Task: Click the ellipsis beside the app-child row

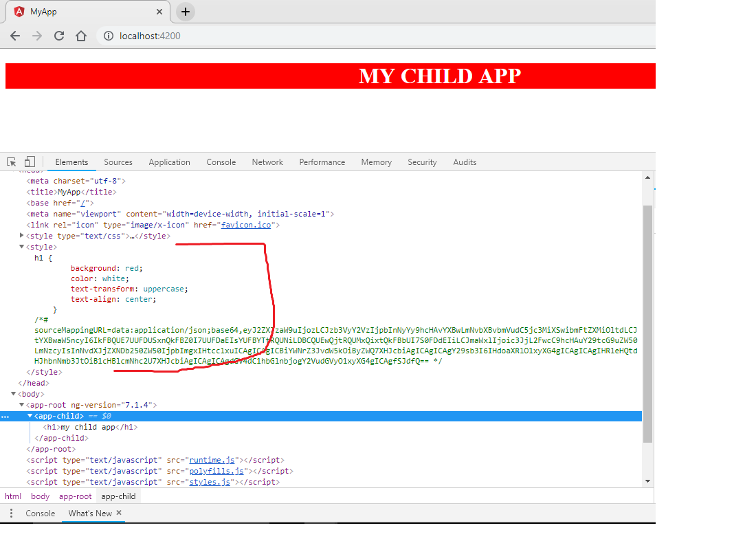Action: [5, 416]
